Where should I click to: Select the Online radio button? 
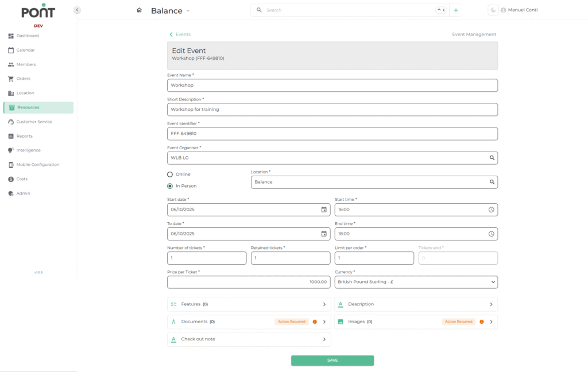click(170, 175)
